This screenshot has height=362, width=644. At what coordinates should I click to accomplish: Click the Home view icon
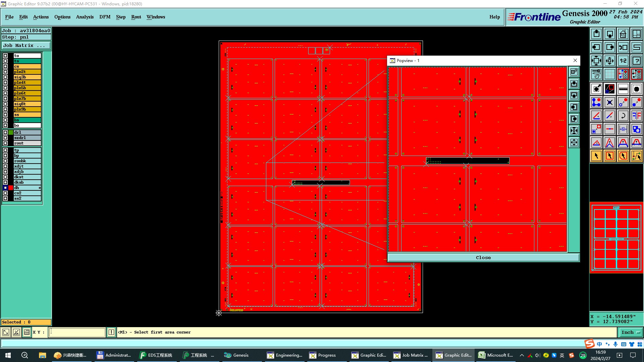pos(623,34)
